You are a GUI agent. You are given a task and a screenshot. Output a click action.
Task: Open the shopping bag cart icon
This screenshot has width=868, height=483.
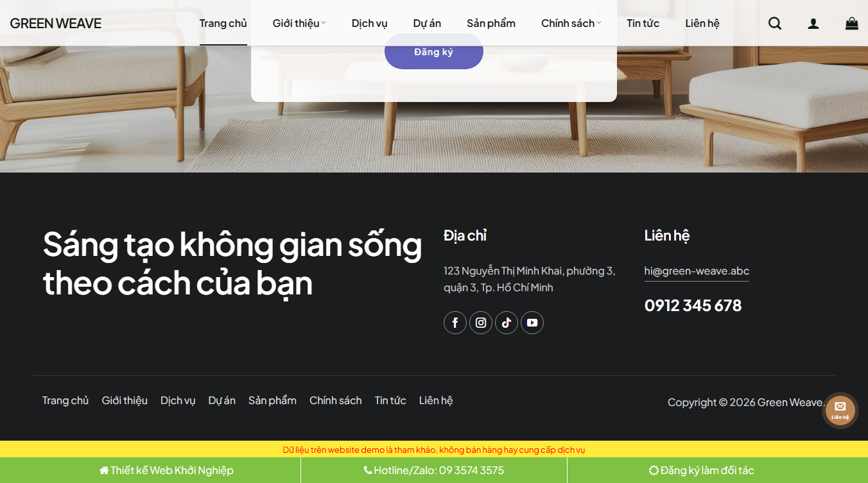point(852,23)
